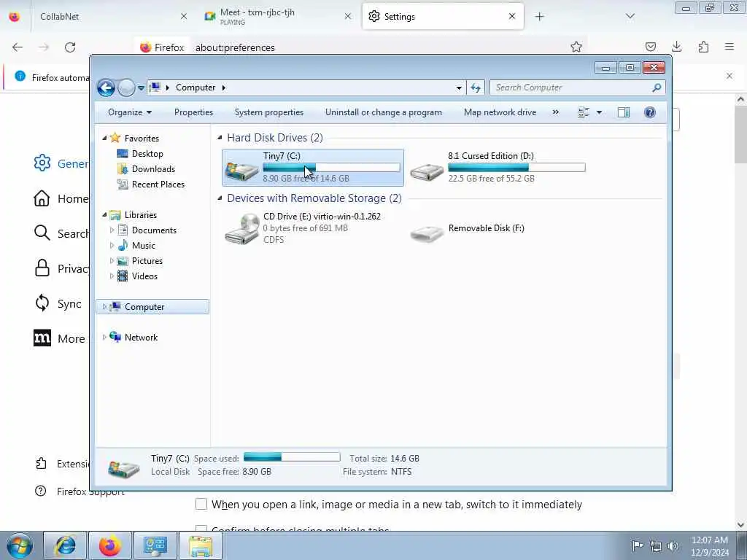Viewport: 747px width, 560px height.
Task: Open recent pages dropdown beside Explorer nav arrows
Action: click(x=141, y=88)
